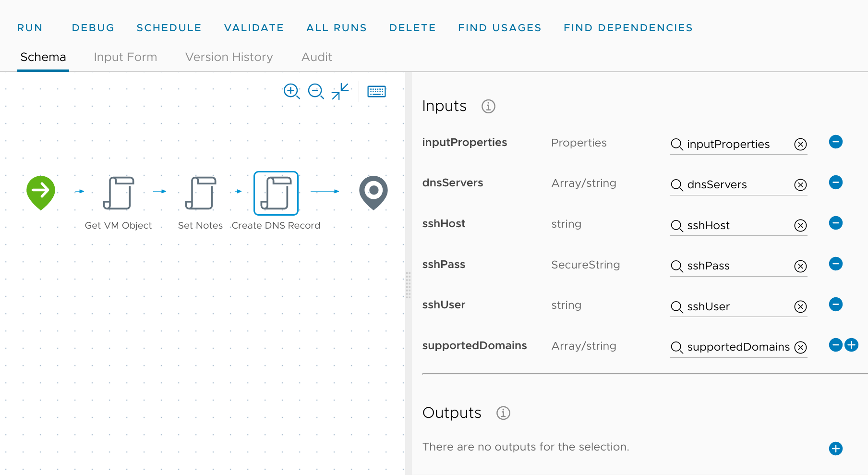Viewport: 868px width, 475px height.
Task: Click the supportedDomains input name
Action: (x=474, y=345)
